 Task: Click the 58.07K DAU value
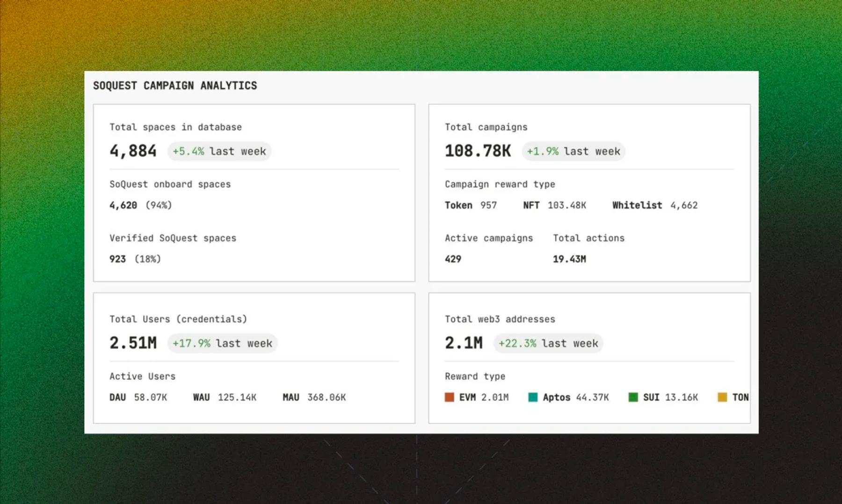click(151, 397)
